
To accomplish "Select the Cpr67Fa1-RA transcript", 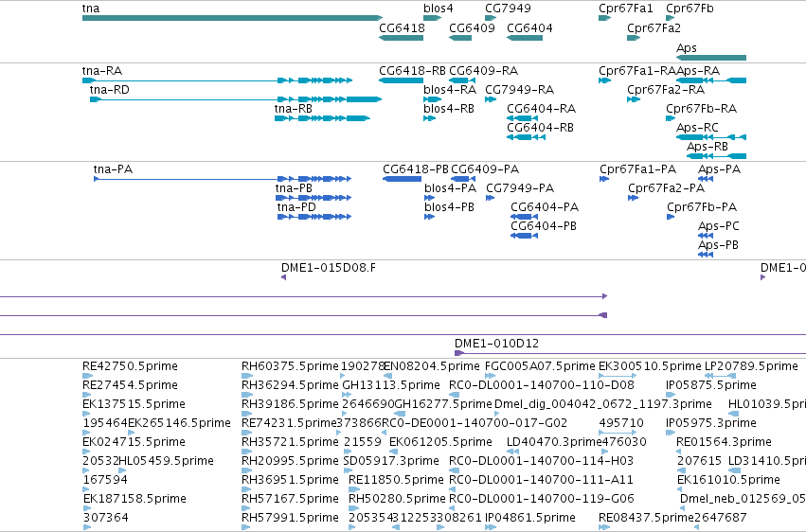I will click(604, 80).
